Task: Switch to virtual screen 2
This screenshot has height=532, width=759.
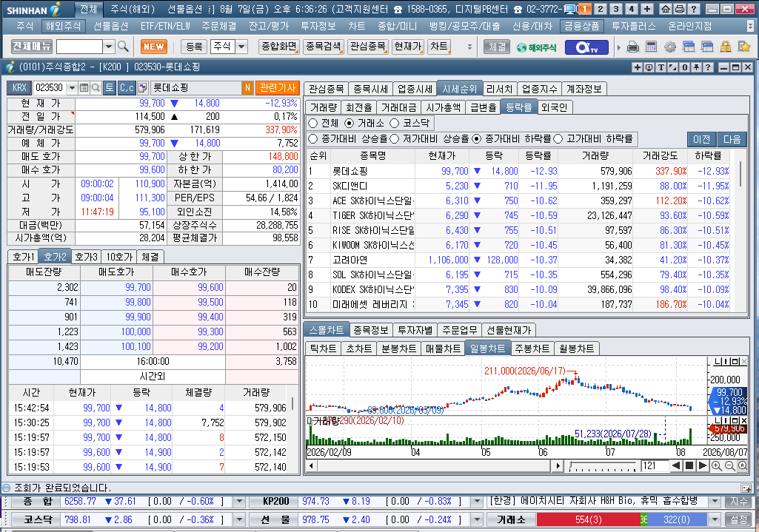Action: 601,9
